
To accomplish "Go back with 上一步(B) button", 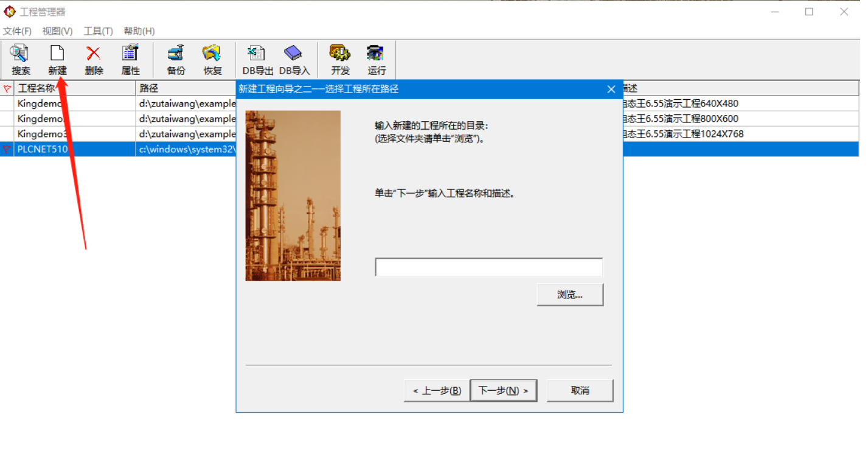I will click(x=437, y=391).
